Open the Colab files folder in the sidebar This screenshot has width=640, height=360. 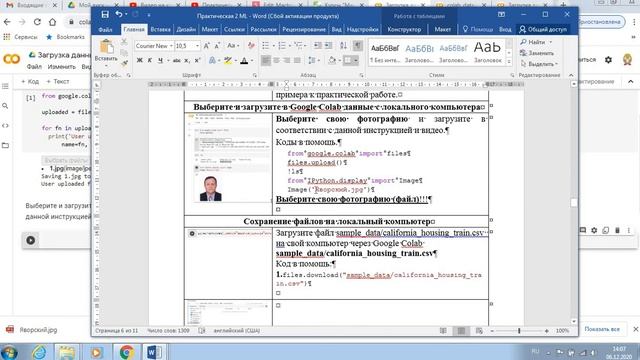pyautogui.click(x=5, y=145)
